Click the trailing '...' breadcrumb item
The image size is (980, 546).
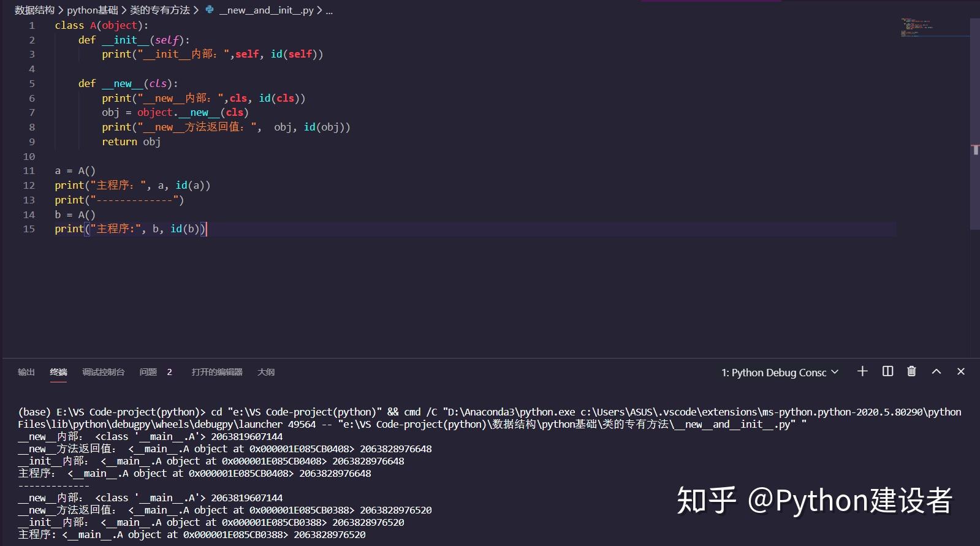(x=329, y=10)
